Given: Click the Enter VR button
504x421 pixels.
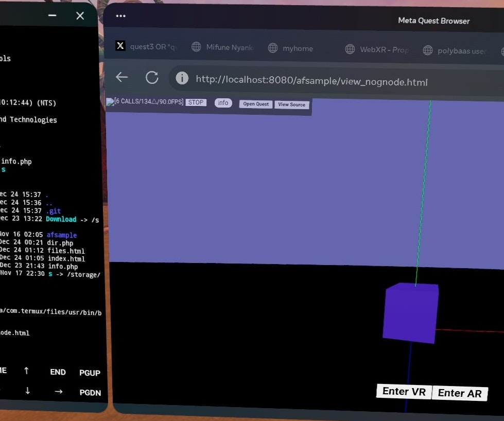Looking at the screenshot, I should click(404, 392).
